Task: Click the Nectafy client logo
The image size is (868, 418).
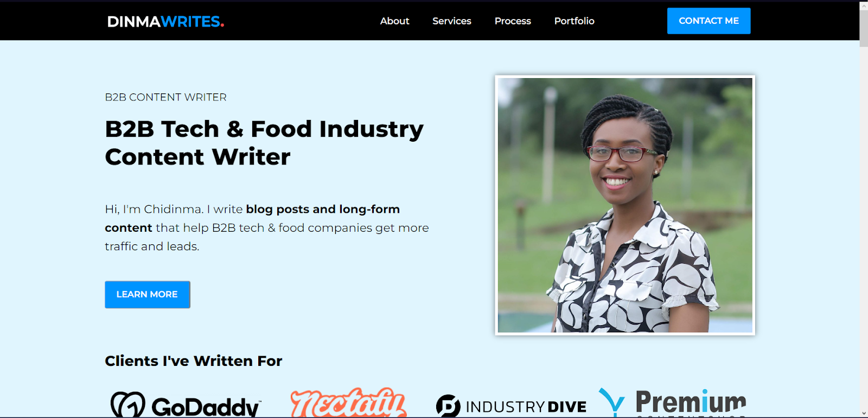Action: [348, 403]
